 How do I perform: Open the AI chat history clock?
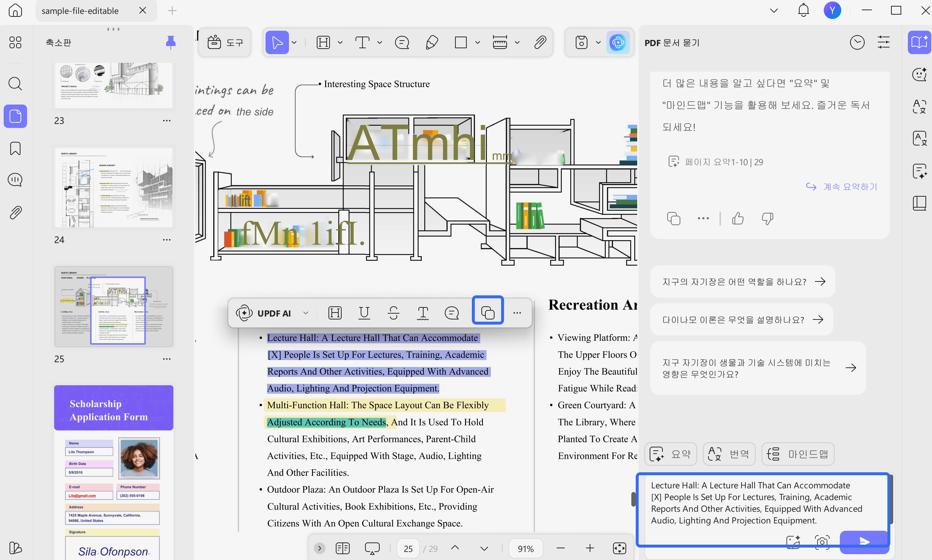coord(857,42)
